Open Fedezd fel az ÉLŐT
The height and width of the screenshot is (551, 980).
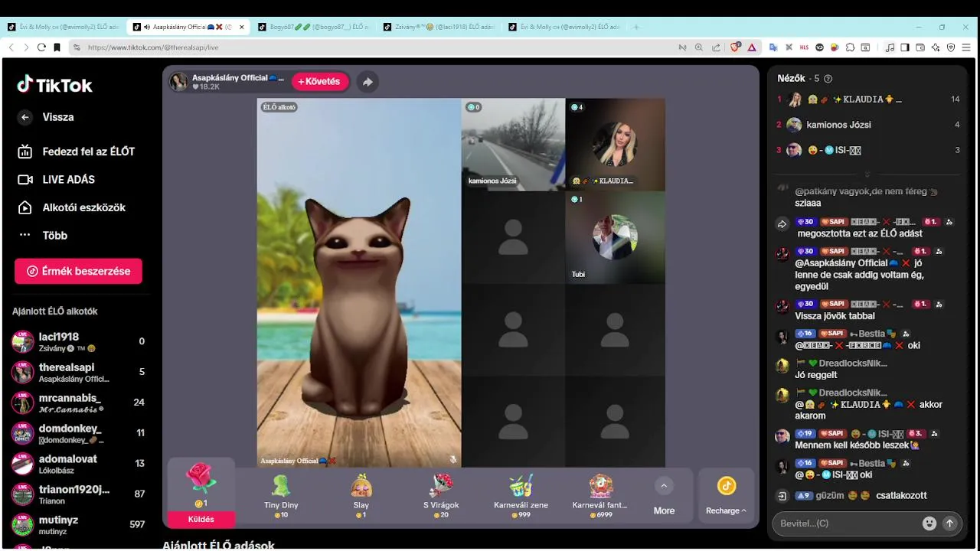point(77,152)
